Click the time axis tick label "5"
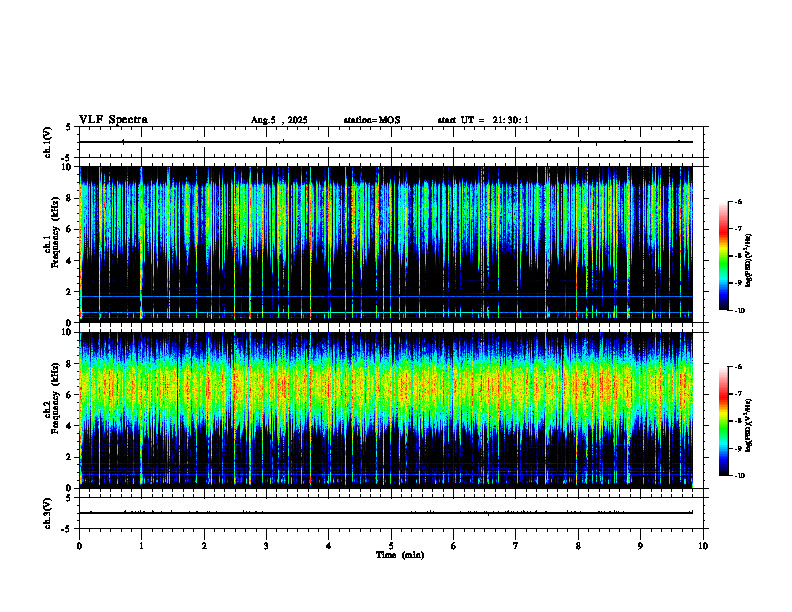The width and height of the screenshot is (792, 612). tap(391, 546)
